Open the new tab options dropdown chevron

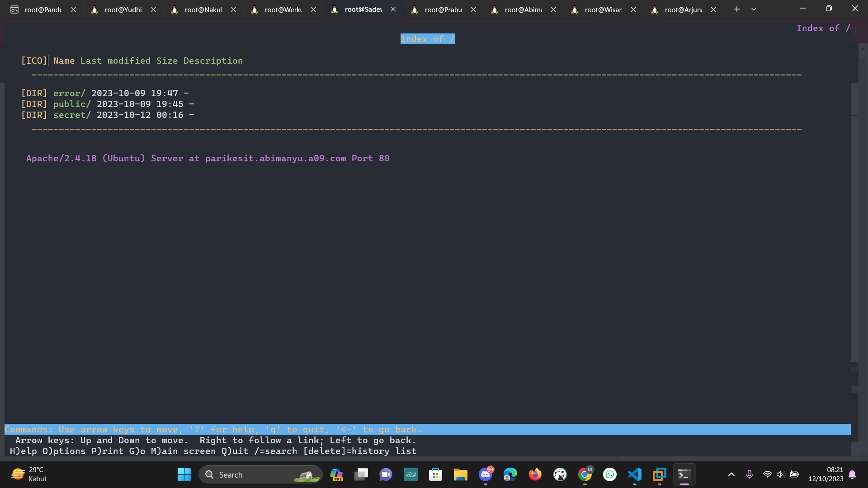[754, 9]
